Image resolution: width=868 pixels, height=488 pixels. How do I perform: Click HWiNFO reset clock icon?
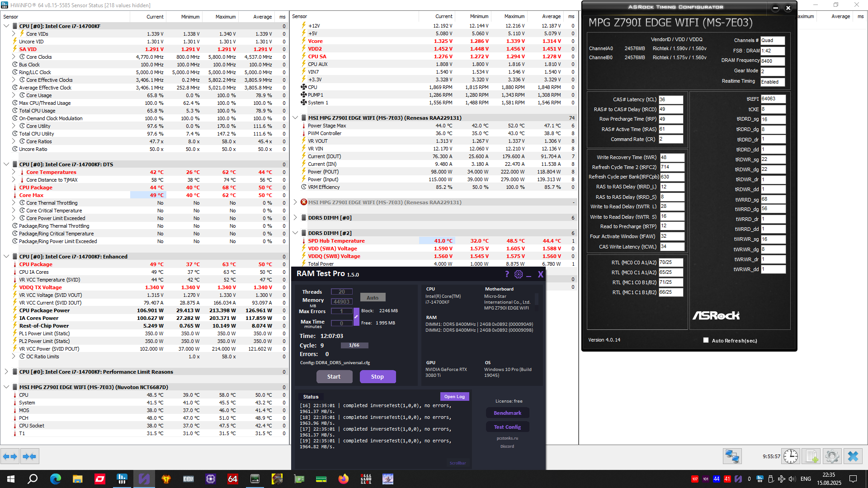(x=790, y=456)
